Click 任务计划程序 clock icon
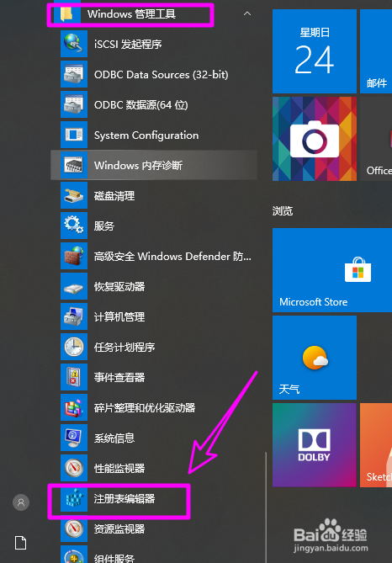392x563 pixels. point(74,348)
